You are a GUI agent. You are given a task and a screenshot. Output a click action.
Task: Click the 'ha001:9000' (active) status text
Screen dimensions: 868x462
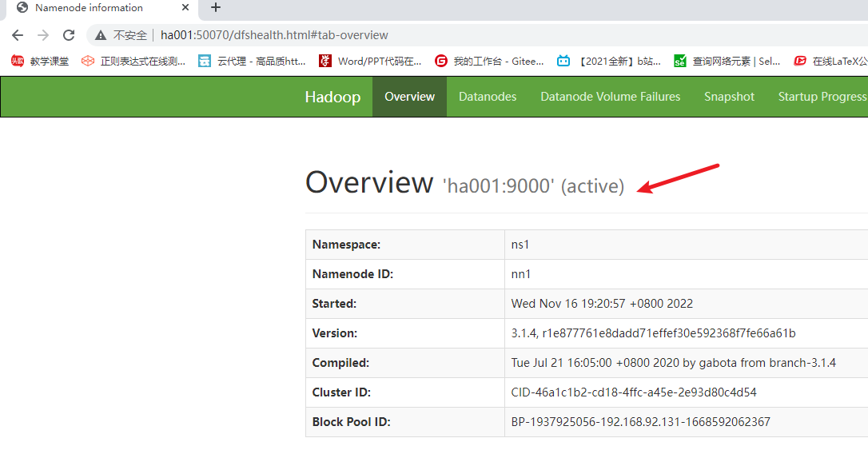pyautogui.click(x=534, y=186)
